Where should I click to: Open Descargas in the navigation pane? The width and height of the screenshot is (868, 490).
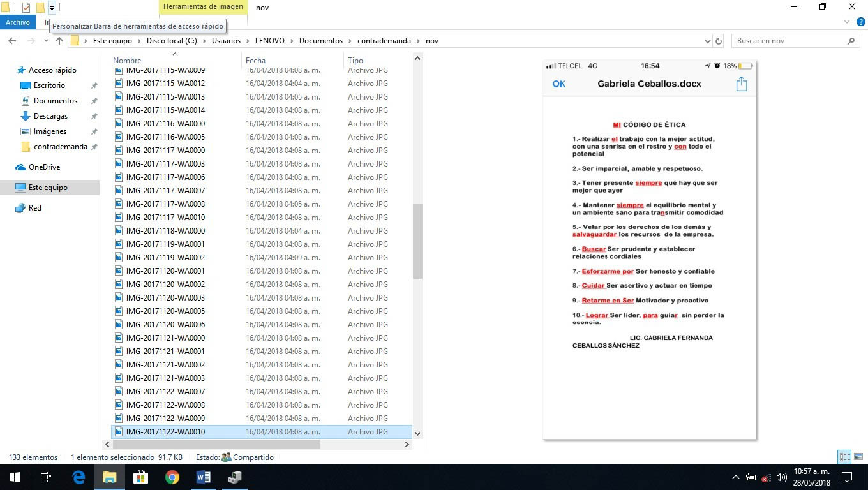[x=50, y=116]
